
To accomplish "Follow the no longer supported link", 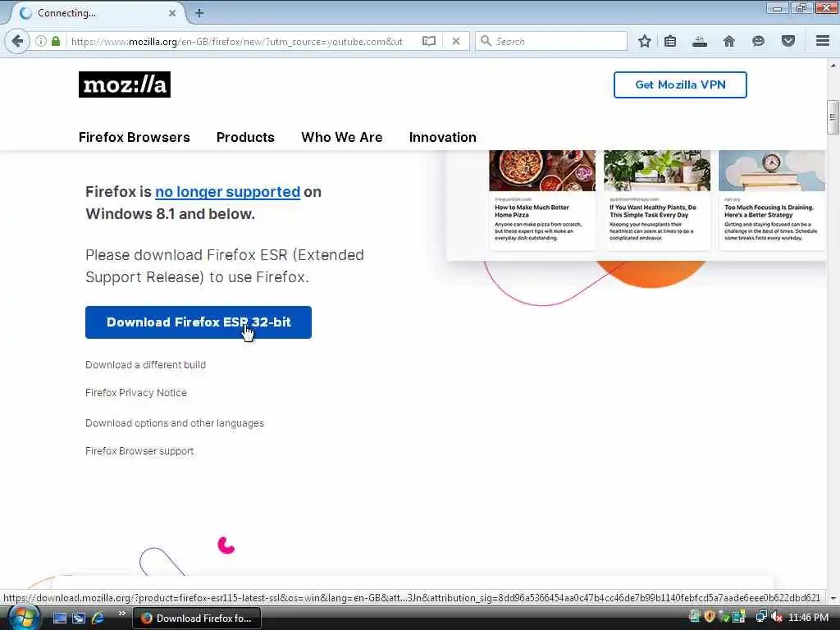I will [x=228, y=192].
